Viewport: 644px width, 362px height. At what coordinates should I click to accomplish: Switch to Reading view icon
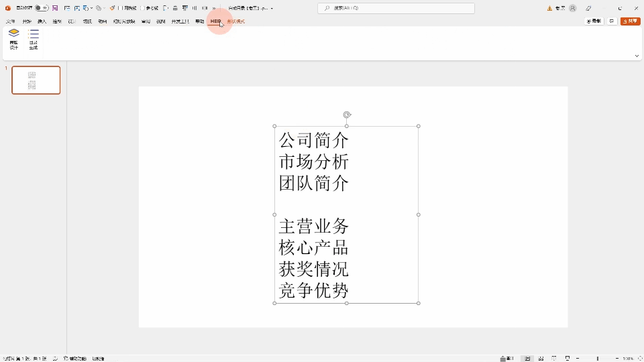tap(554, 358)
